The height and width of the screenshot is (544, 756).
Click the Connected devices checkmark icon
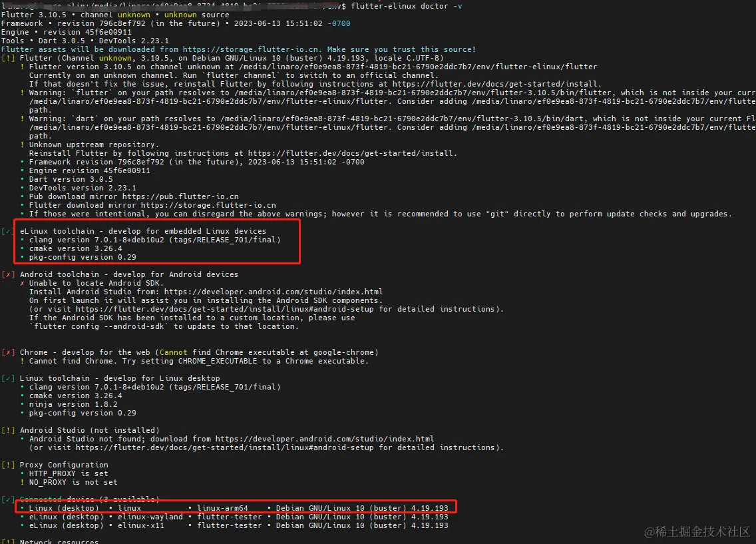click(9, 499)
